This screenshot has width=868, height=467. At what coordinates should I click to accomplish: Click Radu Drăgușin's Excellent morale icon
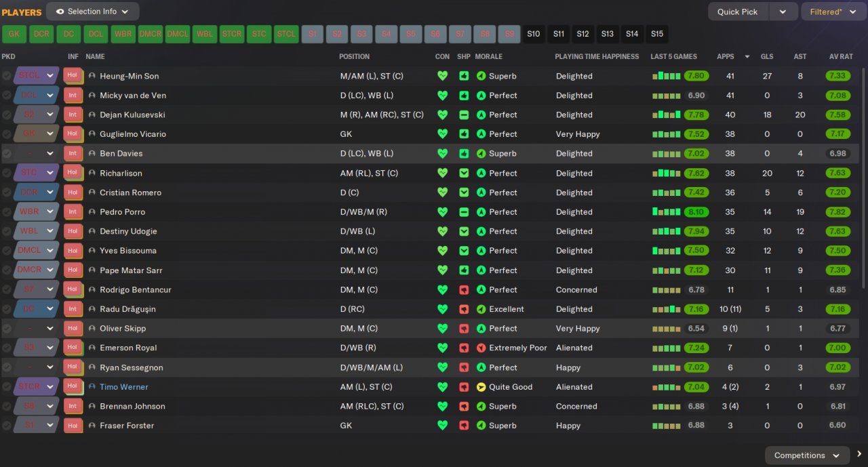click(x=481, y=309)
